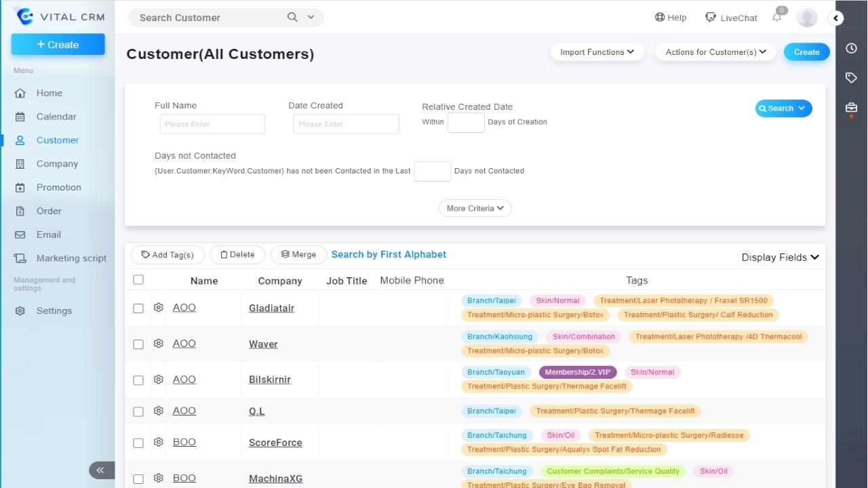
Task: Click the Merge button
Action: (298, 255)
